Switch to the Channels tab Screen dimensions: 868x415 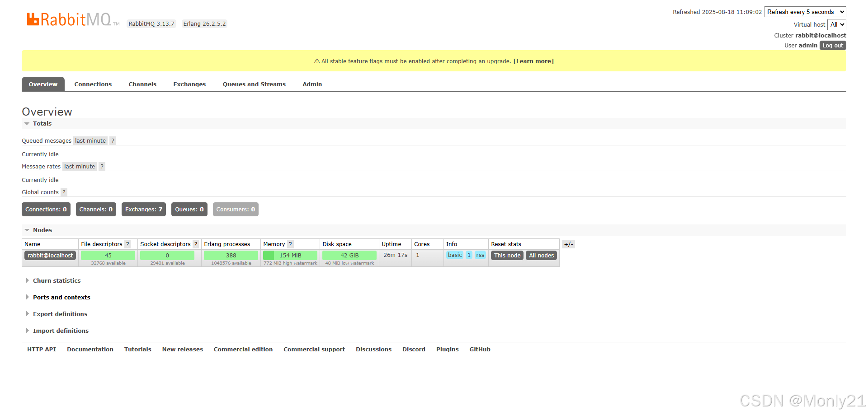tap(142, 84)
